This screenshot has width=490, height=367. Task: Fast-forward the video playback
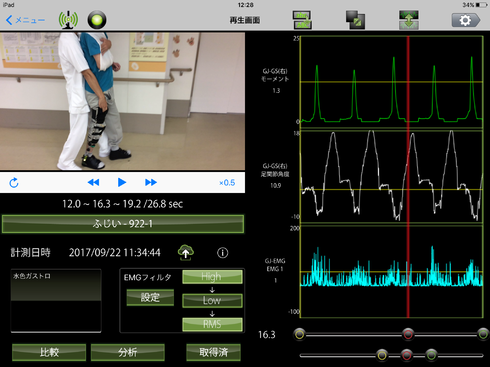(151, 182)
